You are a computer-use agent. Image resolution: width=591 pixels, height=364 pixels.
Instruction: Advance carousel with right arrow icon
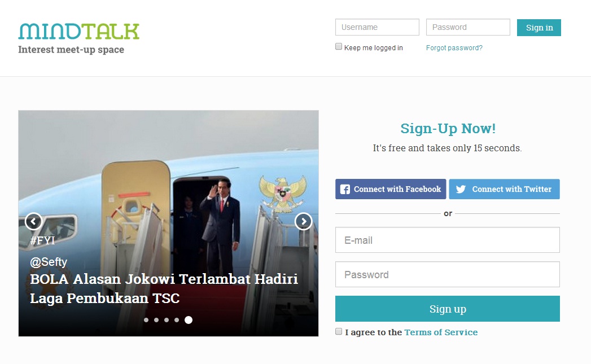[x=304, y=222]
